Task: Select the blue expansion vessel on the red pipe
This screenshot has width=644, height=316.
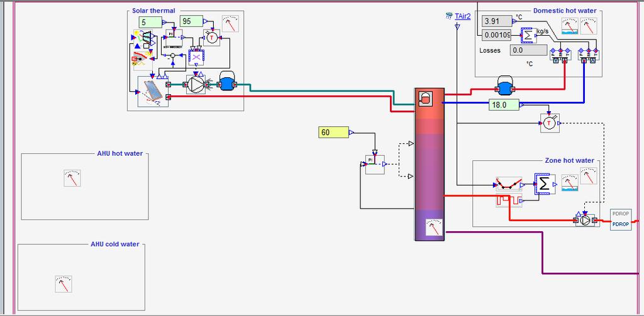Action: pyautogui.click(x=504, y=85)
